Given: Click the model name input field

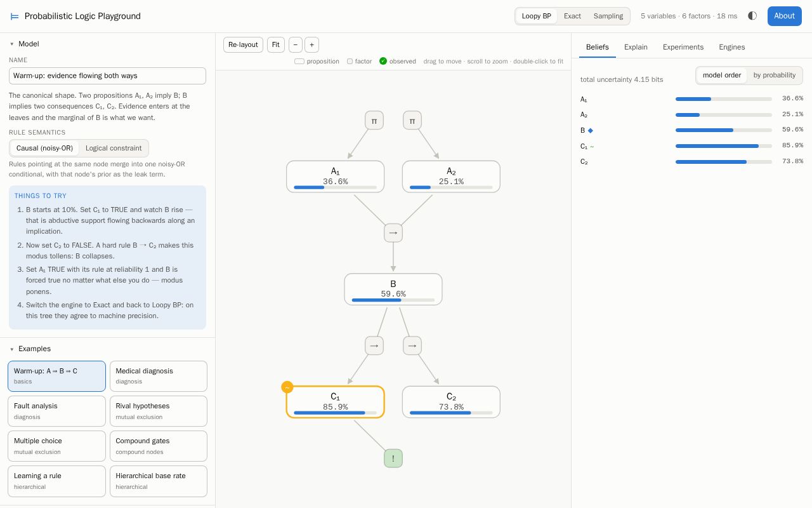Looking at the screenshot, I should 107,76.
